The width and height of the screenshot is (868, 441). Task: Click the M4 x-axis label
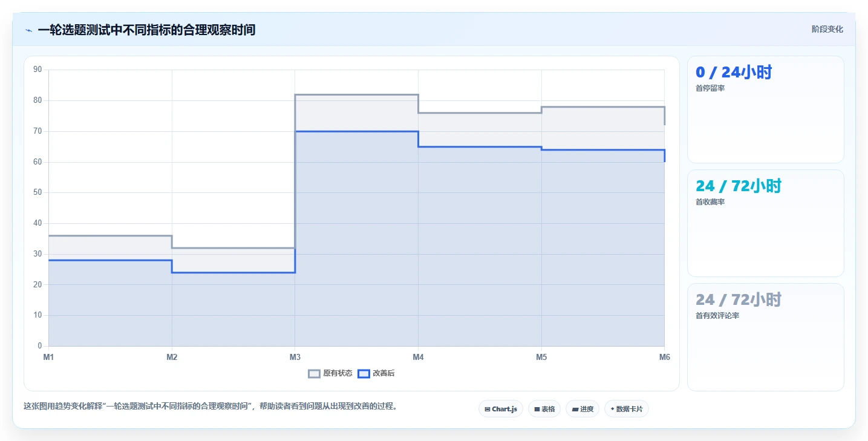tap(418, 357)
